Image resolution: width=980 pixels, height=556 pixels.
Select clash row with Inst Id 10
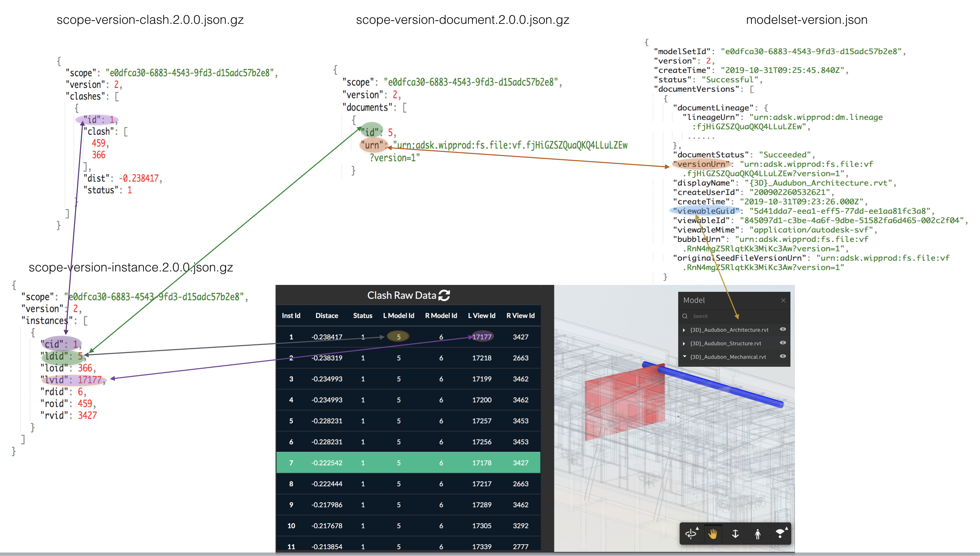(408, 526)
